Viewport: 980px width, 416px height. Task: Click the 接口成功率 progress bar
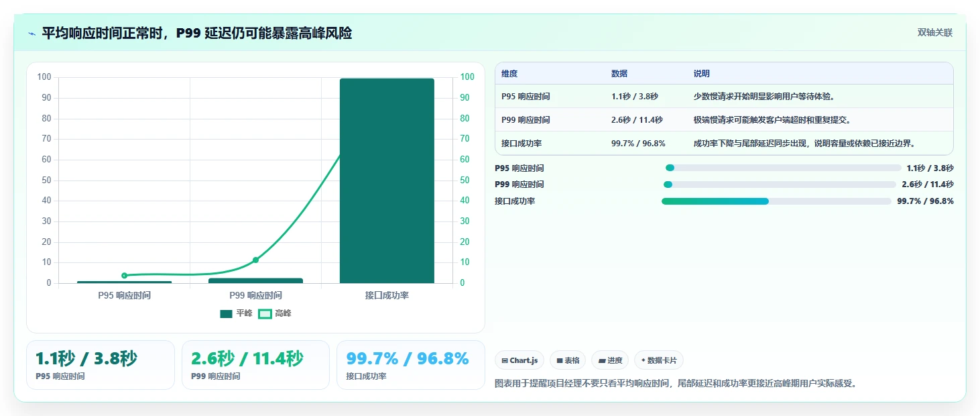776,201
